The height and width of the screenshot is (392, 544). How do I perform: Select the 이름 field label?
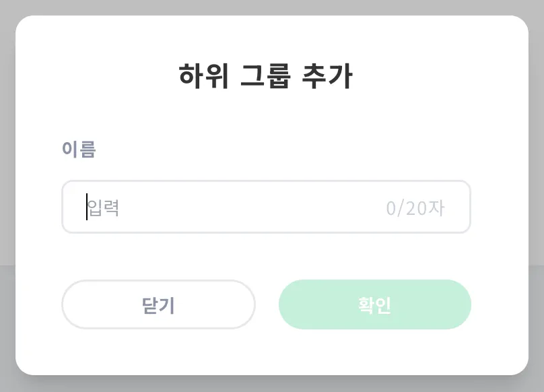pos(79,150)
